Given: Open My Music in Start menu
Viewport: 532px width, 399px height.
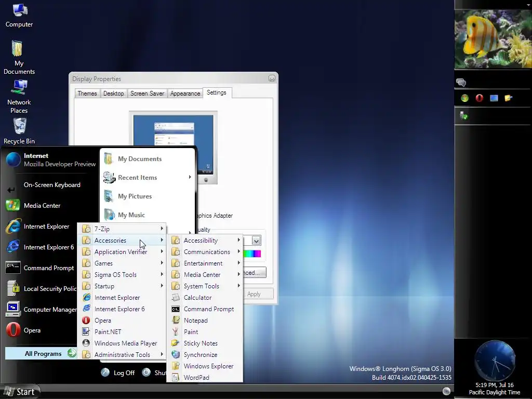Looking at the screenshot, I should [148, 215].
